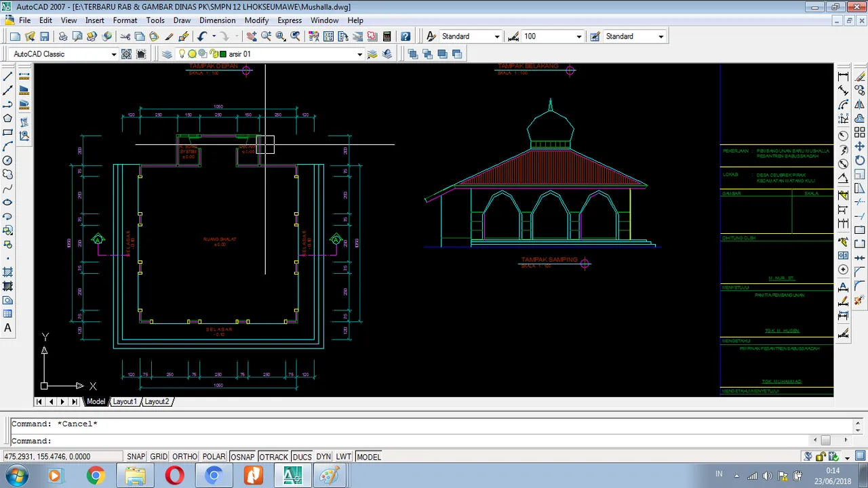Viewport: 868px width, 488px height.
Task: Select the Linear dimension tool
Action: pos(844,77)
